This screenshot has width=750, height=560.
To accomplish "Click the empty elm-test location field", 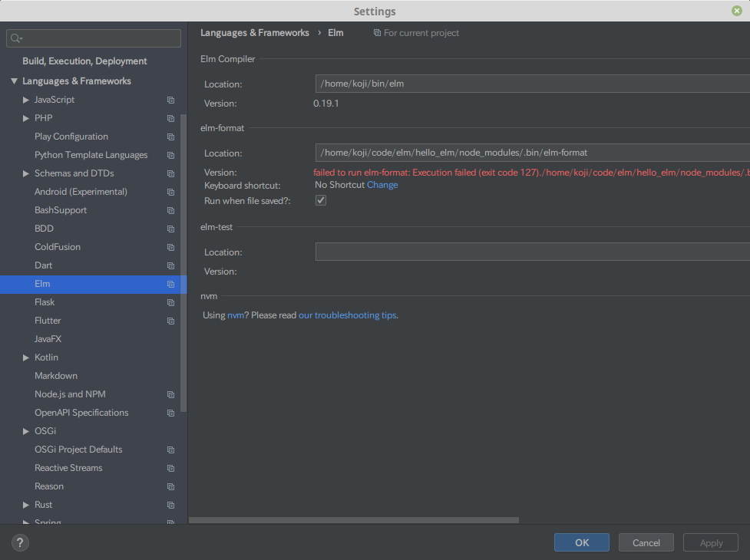I will (532, 252).
